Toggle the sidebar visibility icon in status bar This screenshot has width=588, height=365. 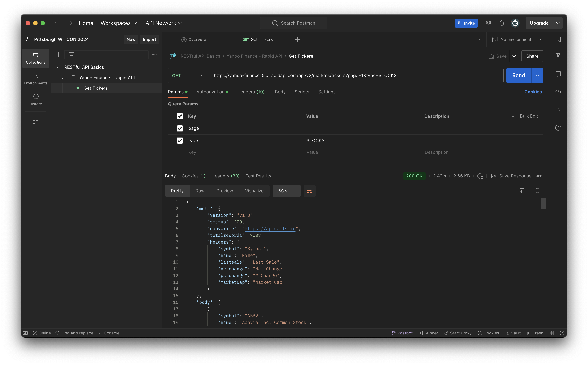point(25,333)
